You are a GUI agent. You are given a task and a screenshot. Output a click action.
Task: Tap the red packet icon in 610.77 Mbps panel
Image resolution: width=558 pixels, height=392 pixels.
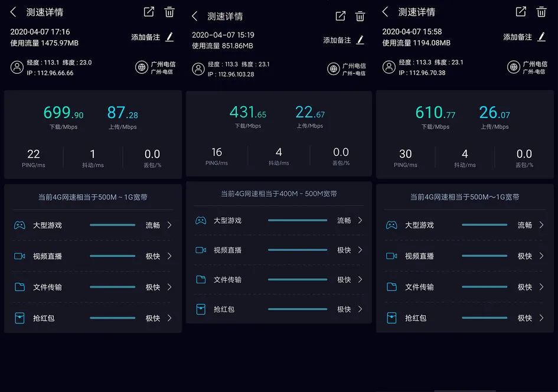tap(391, 318)
